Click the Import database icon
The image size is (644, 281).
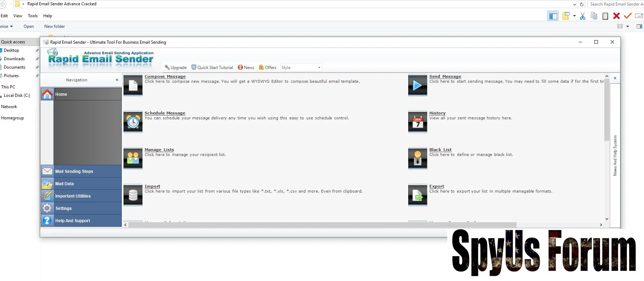[x=133, y=195]
